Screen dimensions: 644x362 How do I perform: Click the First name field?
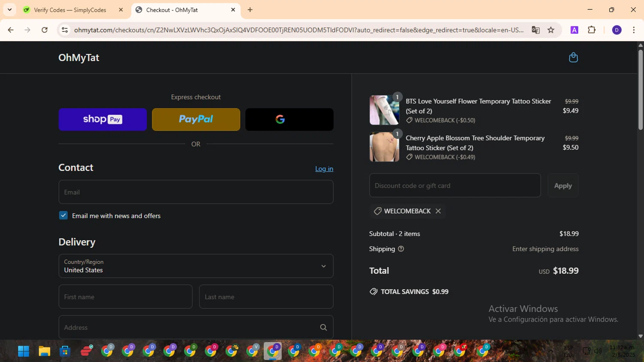click(125, 297)
